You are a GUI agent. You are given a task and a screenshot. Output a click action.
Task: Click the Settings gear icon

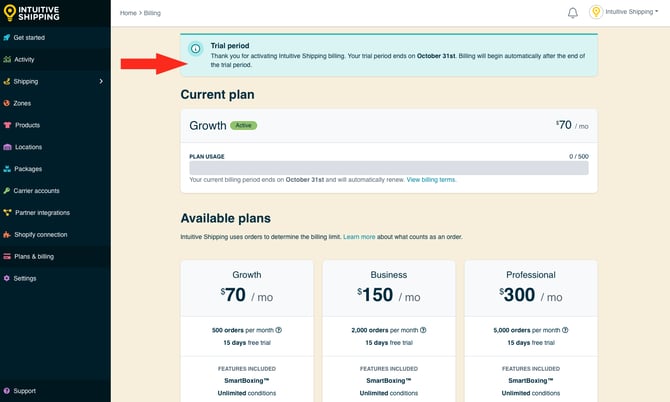7,278
